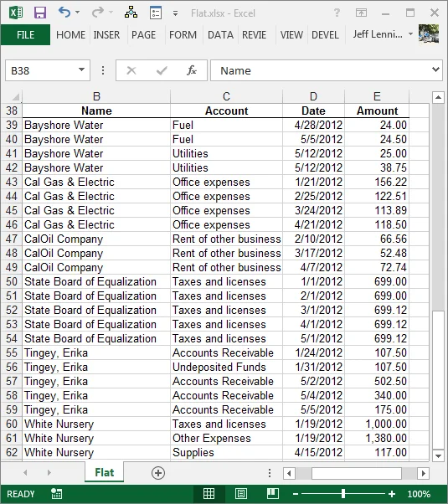Switch to Page Layout view
The width and height of the screenshot is (448, 504).
coord(241,494)
